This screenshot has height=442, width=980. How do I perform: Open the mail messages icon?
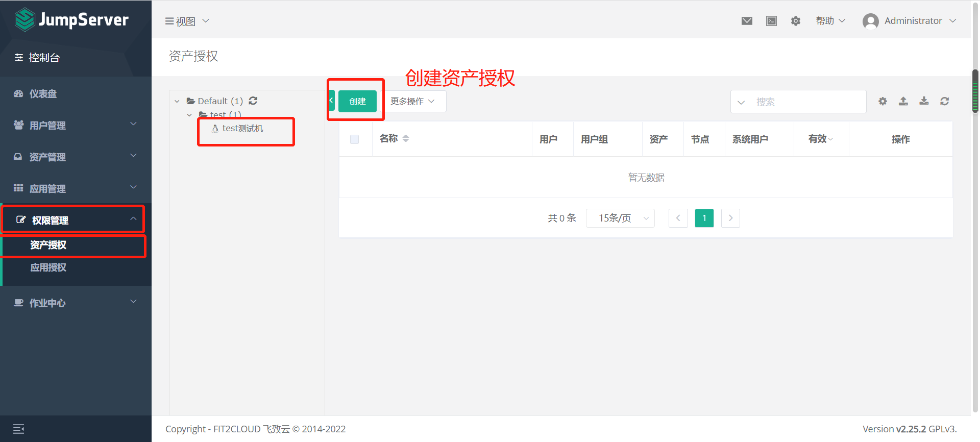pos(747,21)
